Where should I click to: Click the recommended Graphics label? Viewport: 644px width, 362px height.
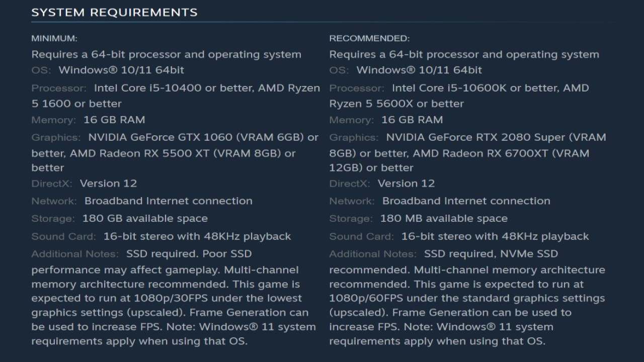pyautogui.click(x=354, y=138)
